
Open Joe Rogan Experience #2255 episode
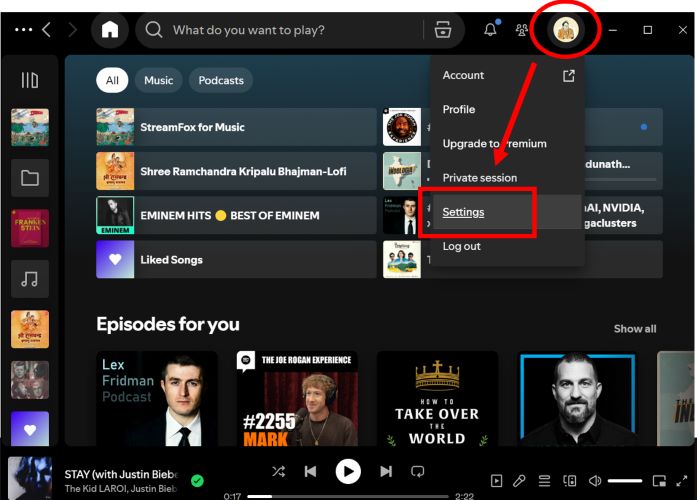[297, 399]
